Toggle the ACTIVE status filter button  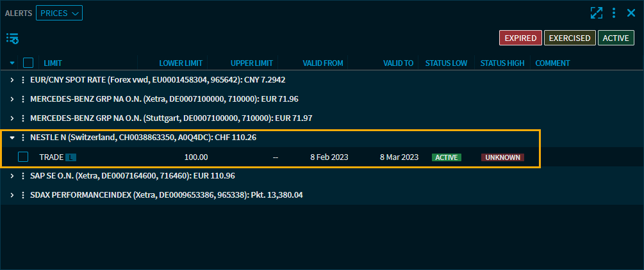pos(616,38)
